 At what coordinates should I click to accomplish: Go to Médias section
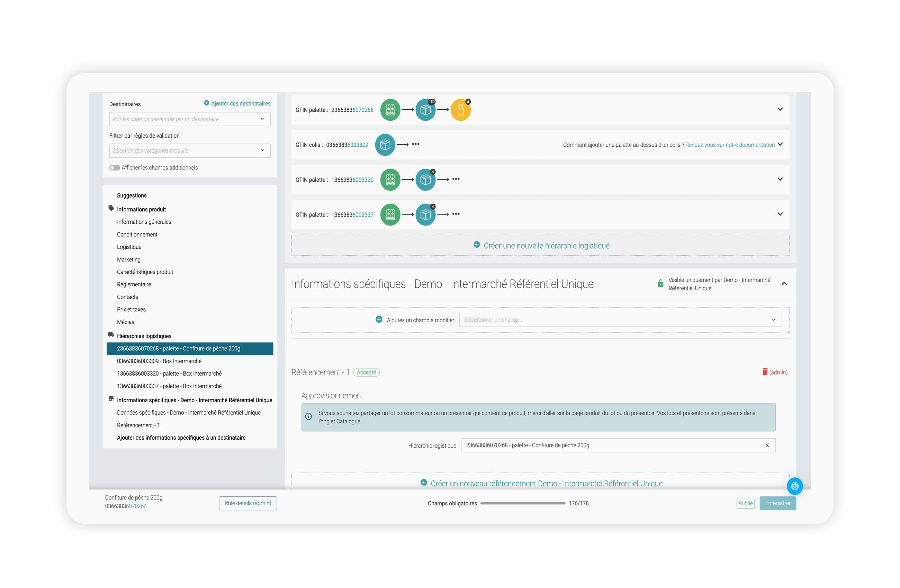[x=126, y=322]
